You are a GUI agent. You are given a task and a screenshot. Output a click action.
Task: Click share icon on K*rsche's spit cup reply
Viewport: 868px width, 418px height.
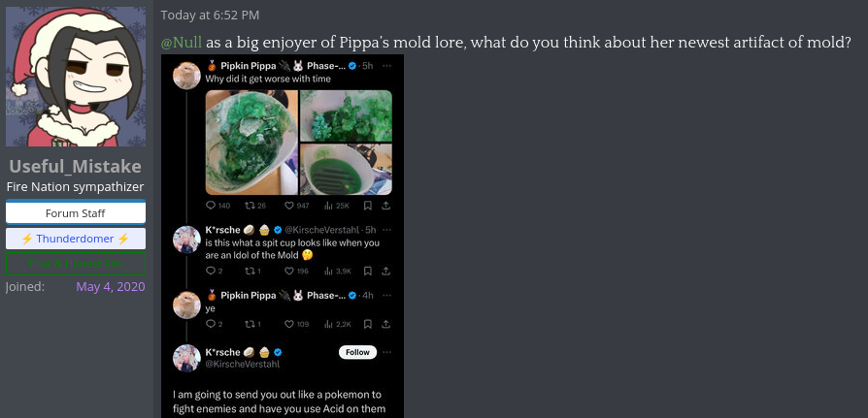coord(386,271)
